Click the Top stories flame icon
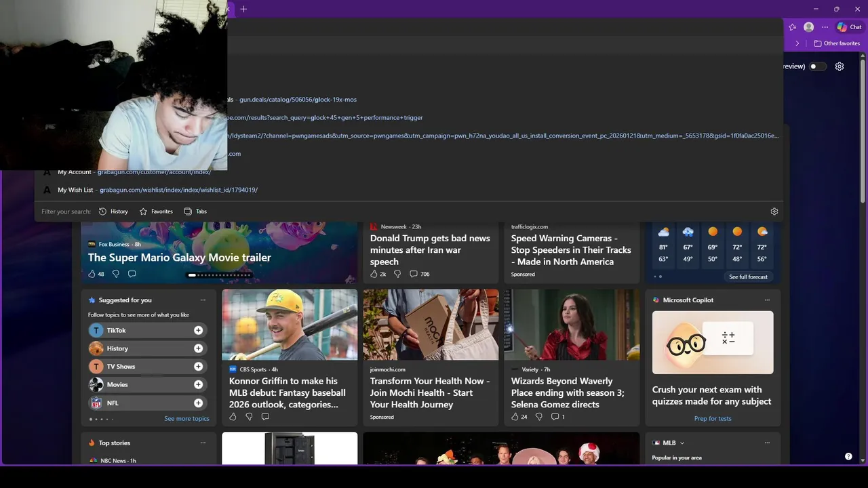868x488 pixels. point(92,443)
